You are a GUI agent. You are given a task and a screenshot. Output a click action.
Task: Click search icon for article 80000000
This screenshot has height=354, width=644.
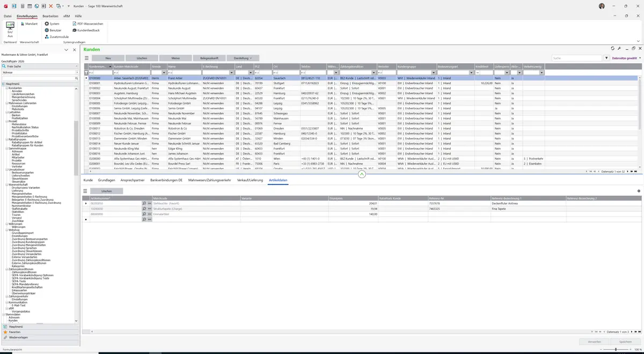(144, 214)
